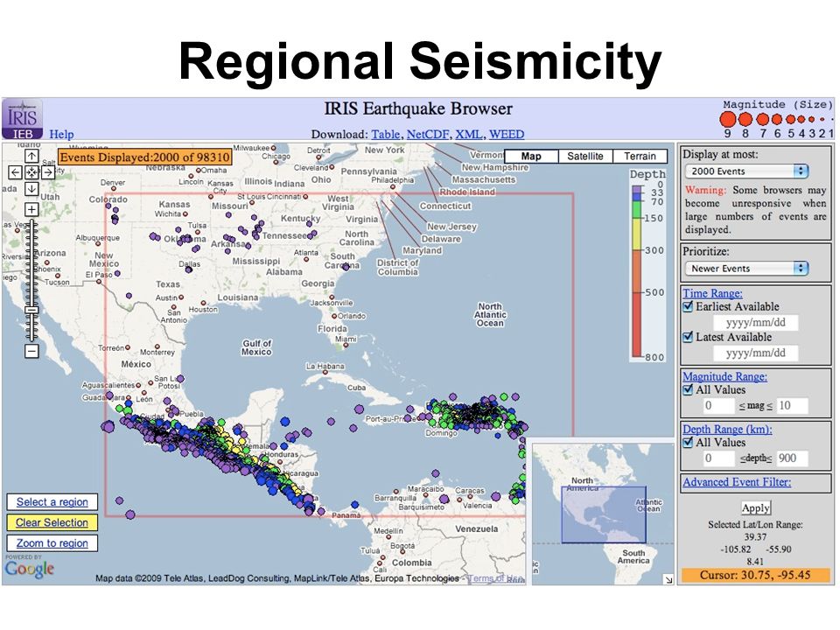
Task: Click 'Selected Lat/Lon Range:' text
Action: (x=755, y=524)
